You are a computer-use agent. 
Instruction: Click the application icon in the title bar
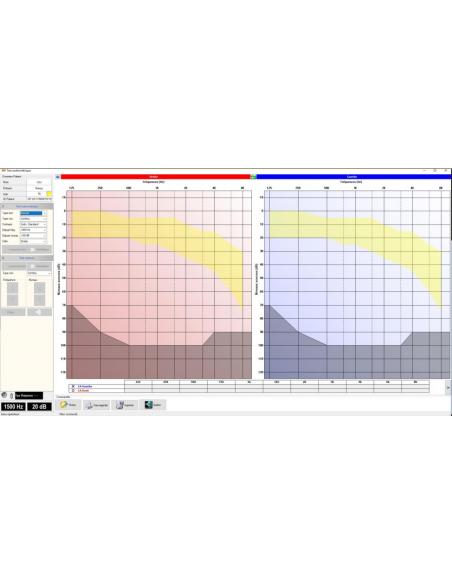coord(3,171)
